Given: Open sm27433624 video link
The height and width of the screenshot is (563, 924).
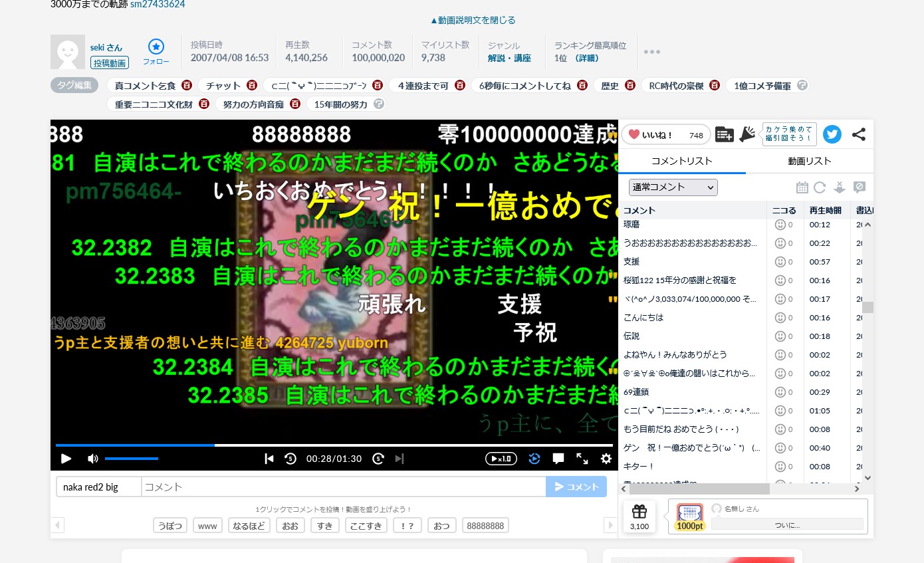Looking at the screenshot, I should point(158,5).
